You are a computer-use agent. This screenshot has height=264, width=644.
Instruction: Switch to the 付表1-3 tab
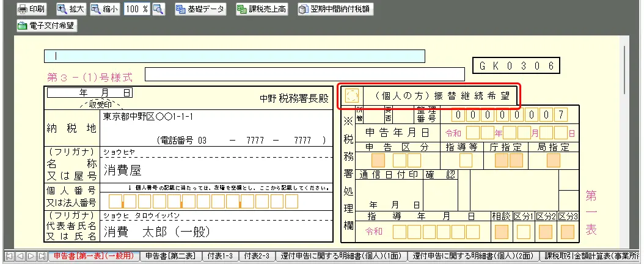coord(219,256)
